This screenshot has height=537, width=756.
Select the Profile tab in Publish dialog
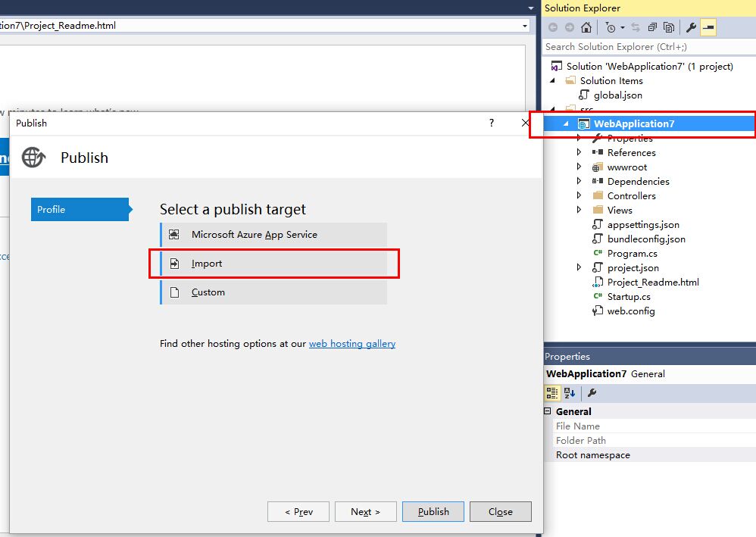point(81,209)
